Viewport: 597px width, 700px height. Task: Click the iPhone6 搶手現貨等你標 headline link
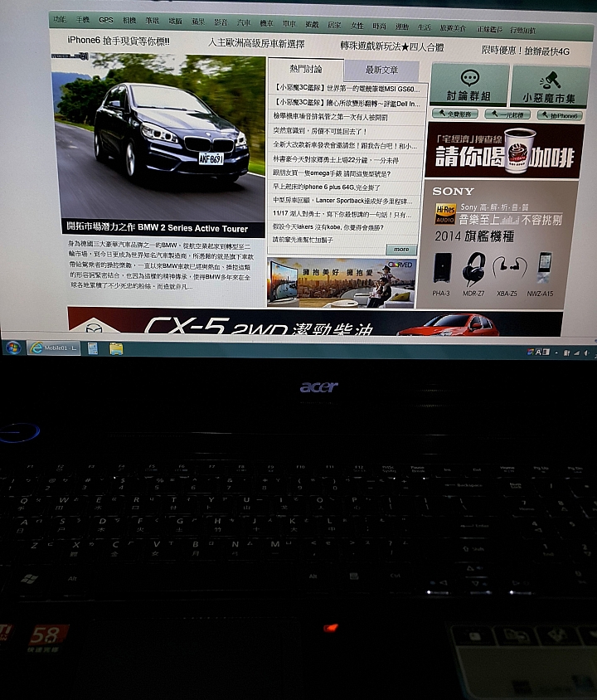point(119,41)
